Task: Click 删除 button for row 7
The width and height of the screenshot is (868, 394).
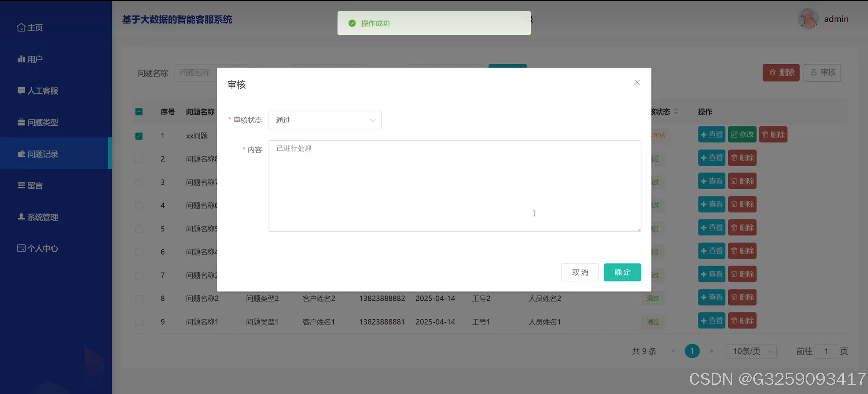Action: 742,274
